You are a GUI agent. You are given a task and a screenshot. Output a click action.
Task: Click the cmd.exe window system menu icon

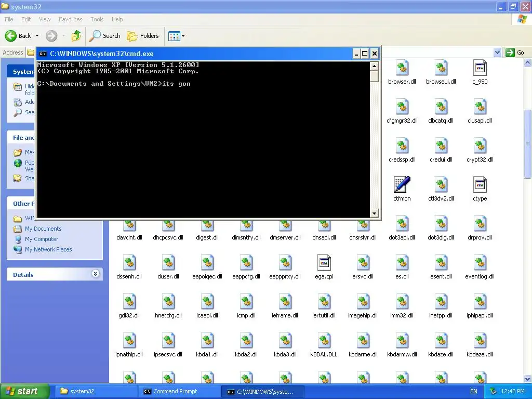[x=43, y=54]
